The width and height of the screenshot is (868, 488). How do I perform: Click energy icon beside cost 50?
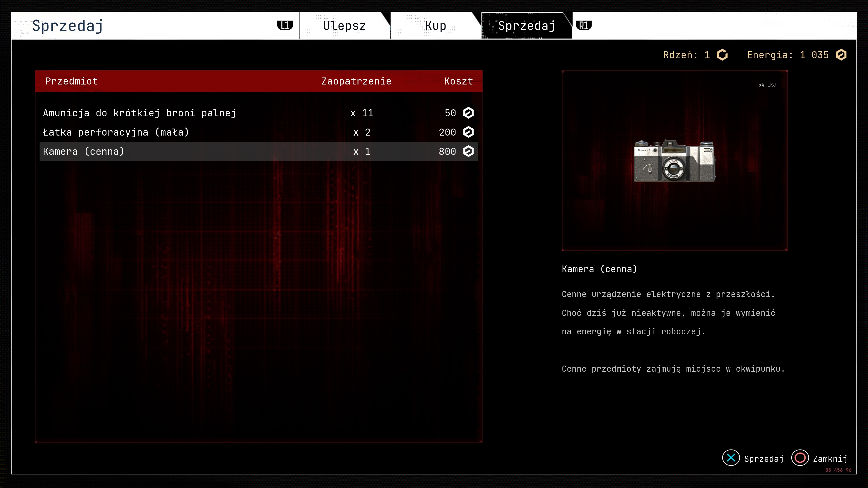(468, 113)
